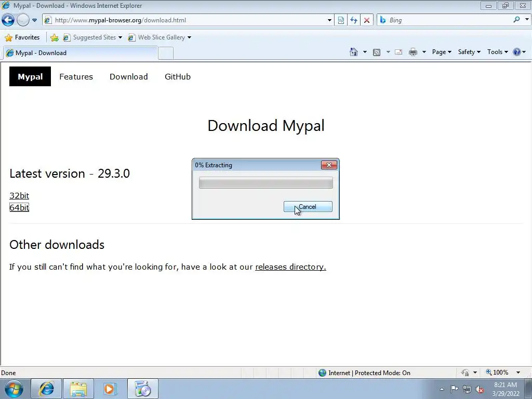Click the 64bit download link
Image resolution: width=532 pixels, height=399 pixels.
click(x=19, y=207)
